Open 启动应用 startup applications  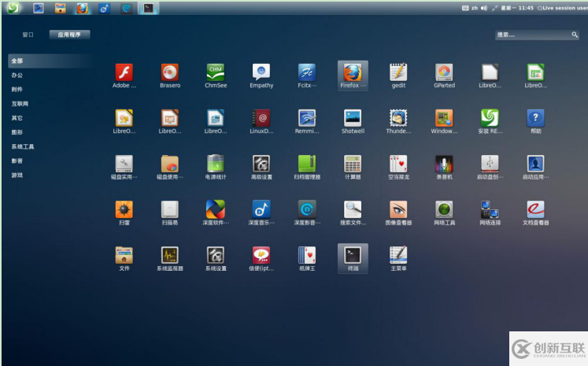(535, 164)
